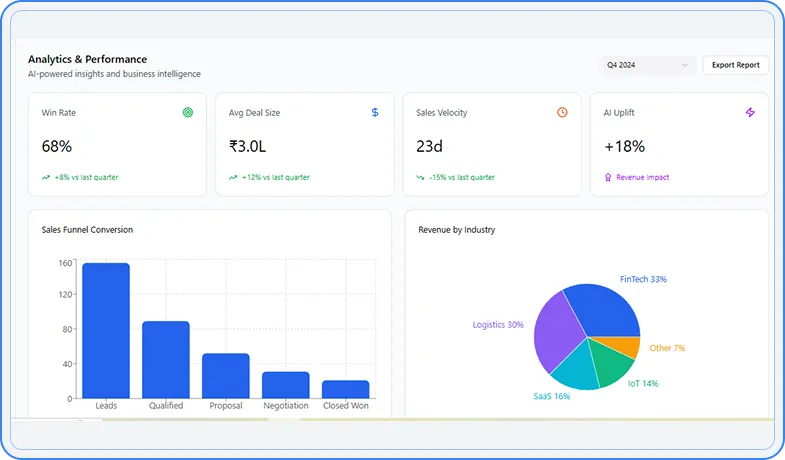785x460 pixels.
Task: Click the Sales Velocity clock icon
Action: click(562, 113)
